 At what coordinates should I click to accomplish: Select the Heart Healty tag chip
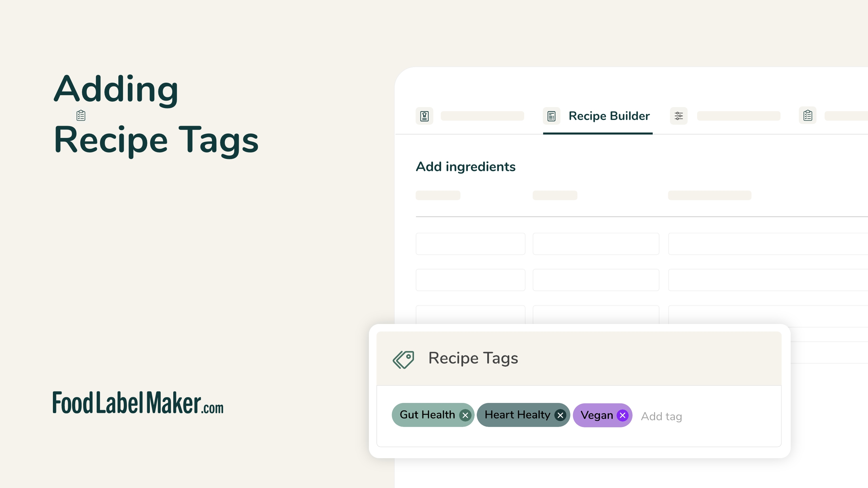pos(517,415)
